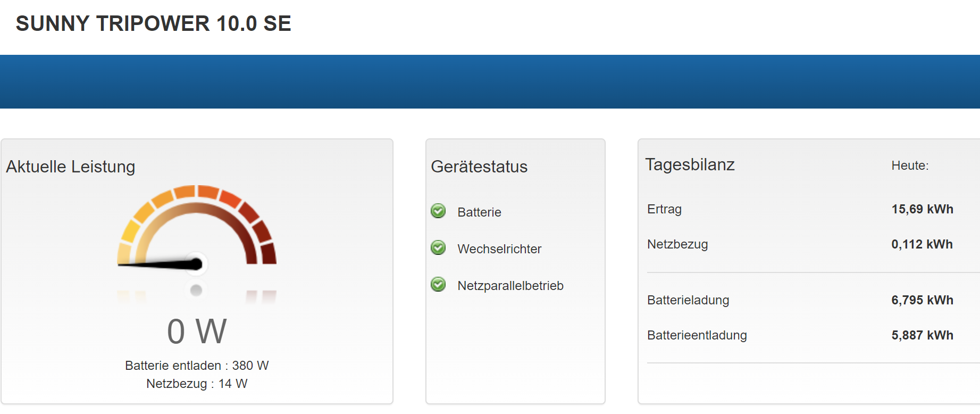Click the 0,112 kWh value

point(922,244)
